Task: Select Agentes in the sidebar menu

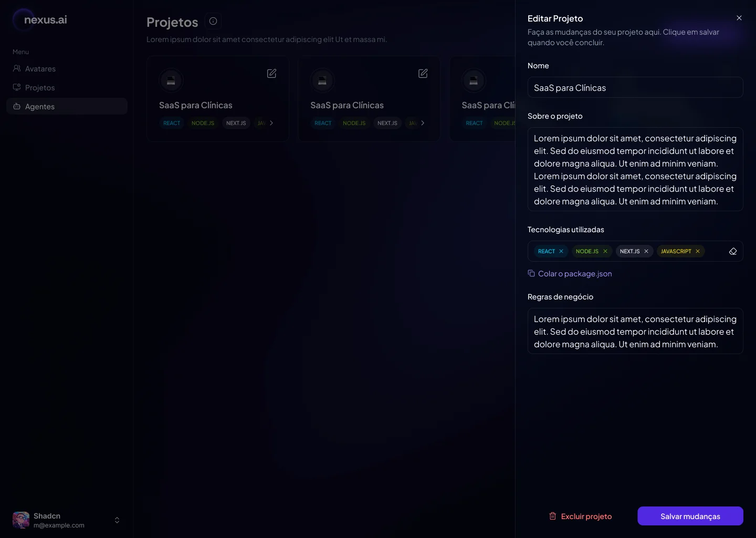Action: point(40,107)
